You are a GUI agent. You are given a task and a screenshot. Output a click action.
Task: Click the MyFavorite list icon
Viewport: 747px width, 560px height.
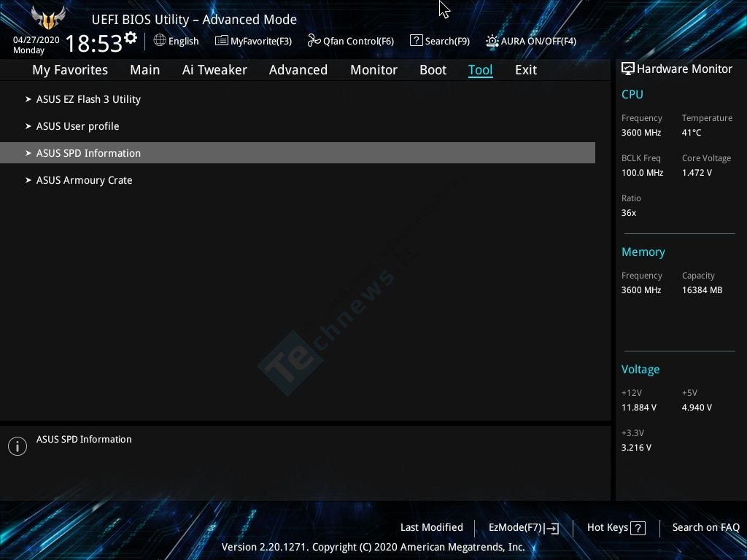pyautogui.click(x=221, y=41)
